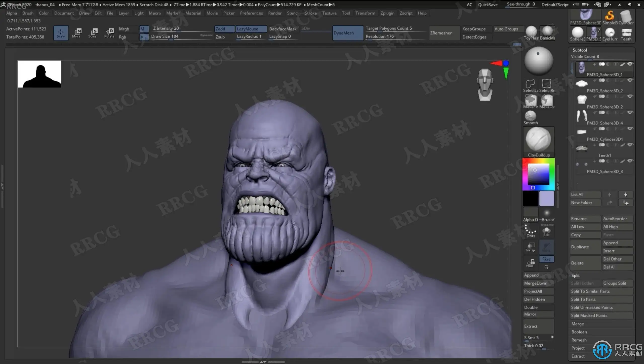
Task: Hide the Teeth1 subtool with eye icon
Action: coord(630,145)
